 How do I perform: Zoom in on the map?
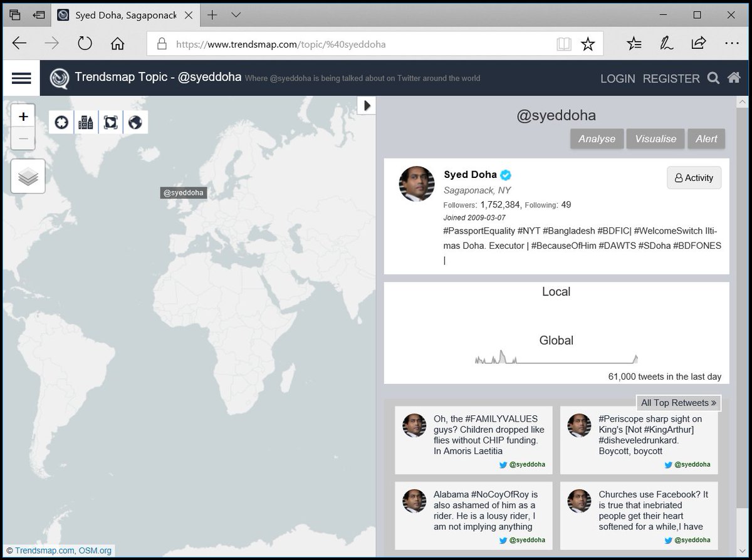tap(23, 117)
